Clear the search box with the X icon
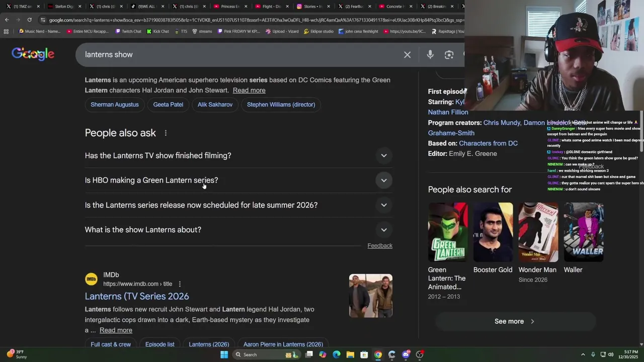644x362 pixels. [407, 54]
